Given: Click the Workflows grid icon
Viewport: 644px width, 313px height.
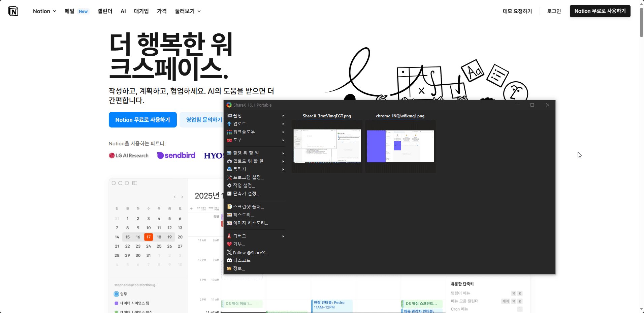Looking at the screenshot, I should click(229, 132).
